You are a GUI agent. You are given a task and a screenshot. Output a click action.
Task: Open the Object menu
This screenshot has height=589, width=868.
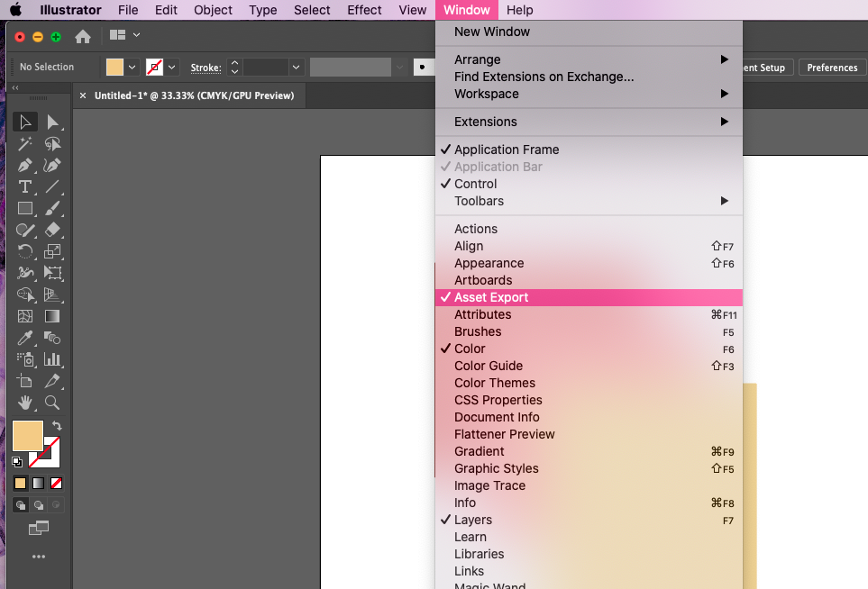(x=213, y=10)
